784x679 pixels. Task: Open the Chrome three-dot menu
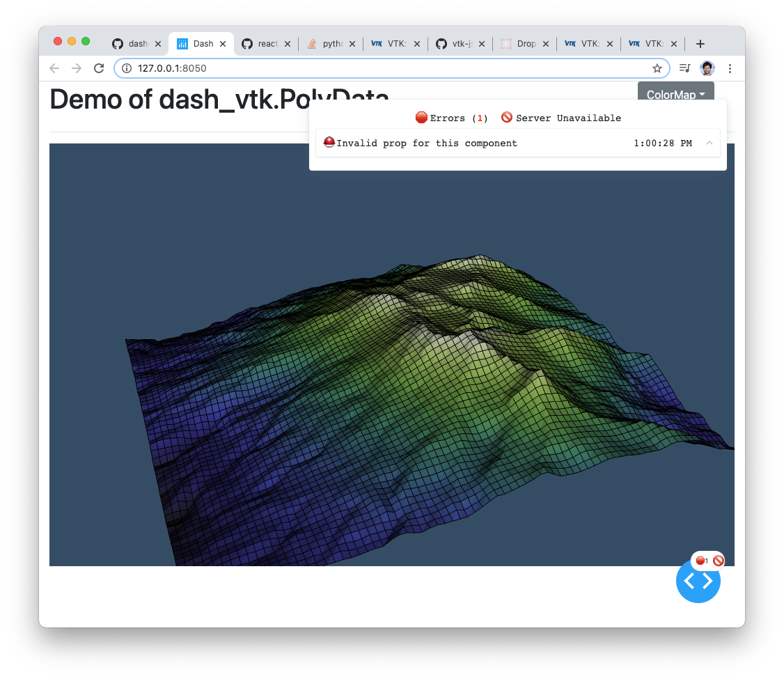(730, 68)
